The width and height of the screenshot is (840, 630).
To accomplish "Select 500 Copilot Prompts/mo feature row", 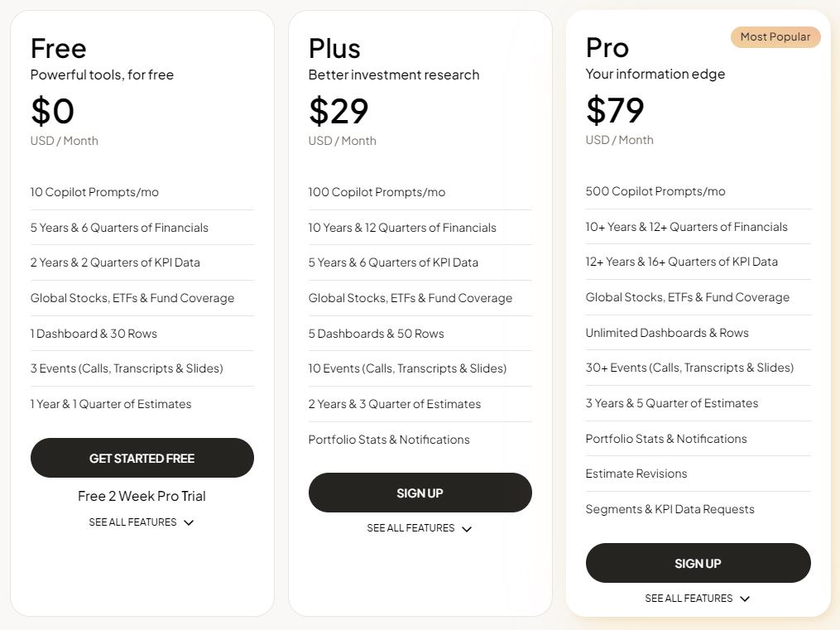I will pos(655,191).
